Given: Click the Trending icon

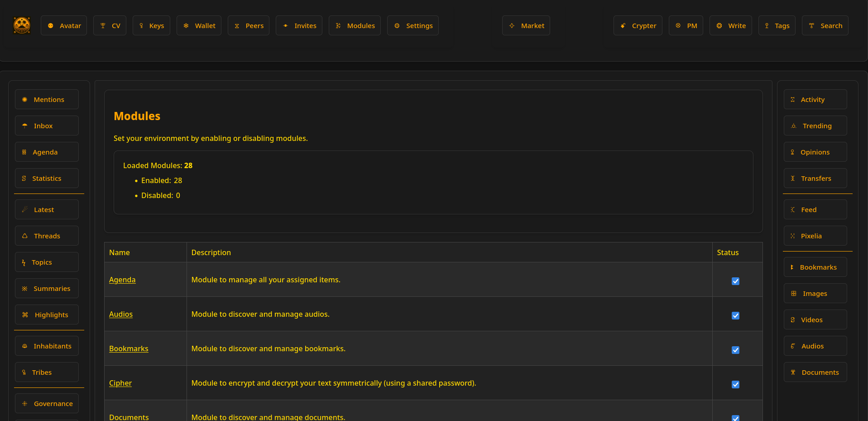Looking at the screenshot, I should tap(794, 126).
